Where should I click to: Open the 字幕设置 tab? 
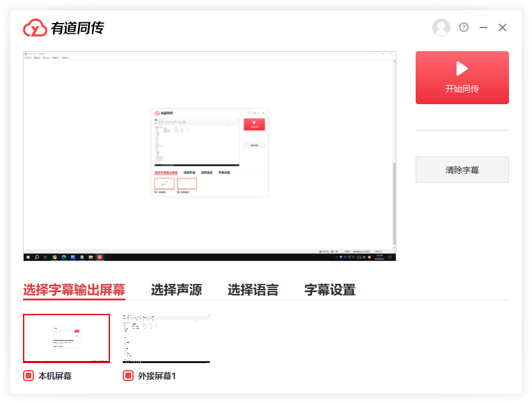pos(330,290)
